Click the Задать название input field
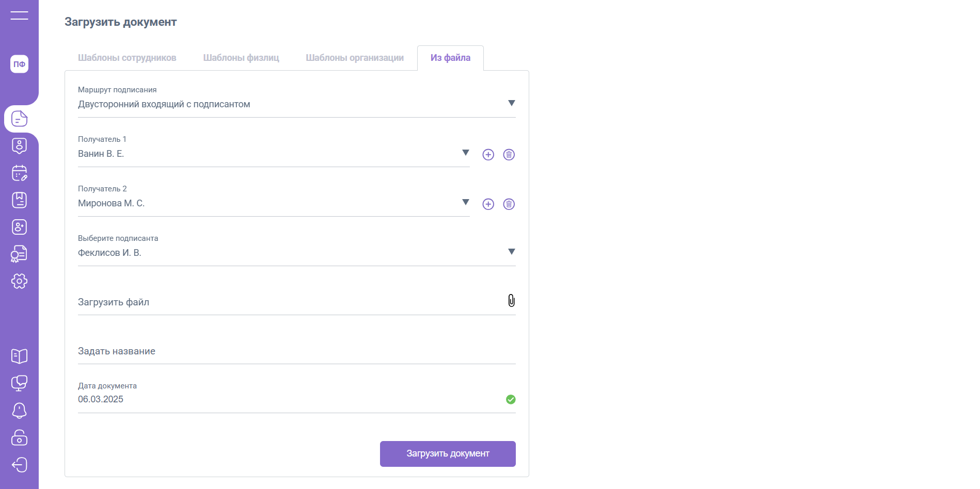 click(296, 351)
